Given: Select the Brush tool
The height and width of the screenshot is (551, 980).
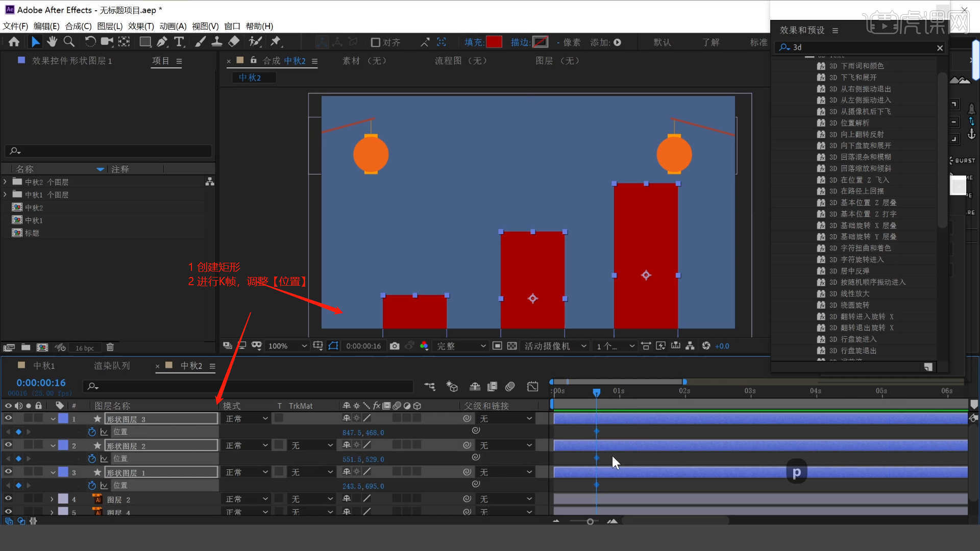Looking at the screenshot, I should (x=201, y=42).
